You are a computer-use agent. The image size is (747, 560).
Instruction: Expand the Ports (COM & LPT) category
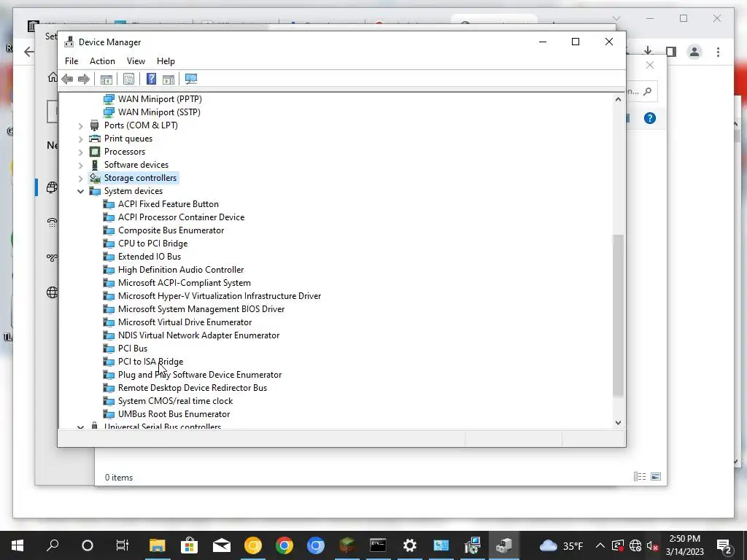click(x=80, y=125)
